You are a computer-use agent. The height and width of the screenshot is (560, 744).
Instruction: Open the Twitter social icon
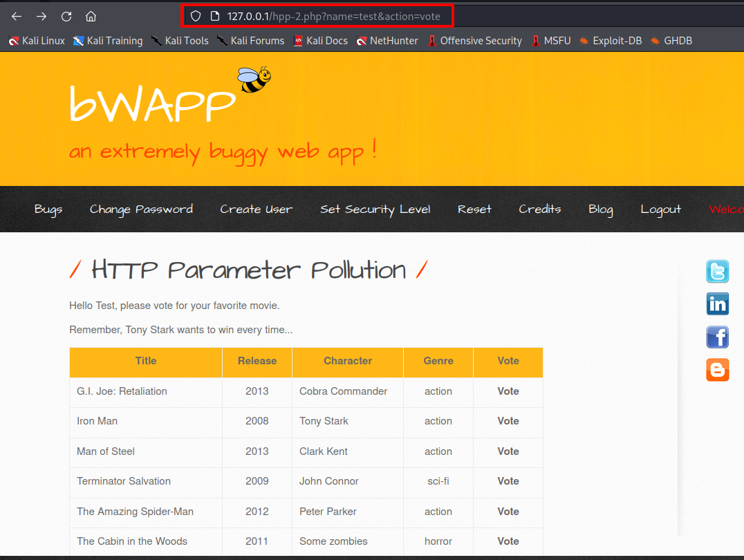[718, 272]
